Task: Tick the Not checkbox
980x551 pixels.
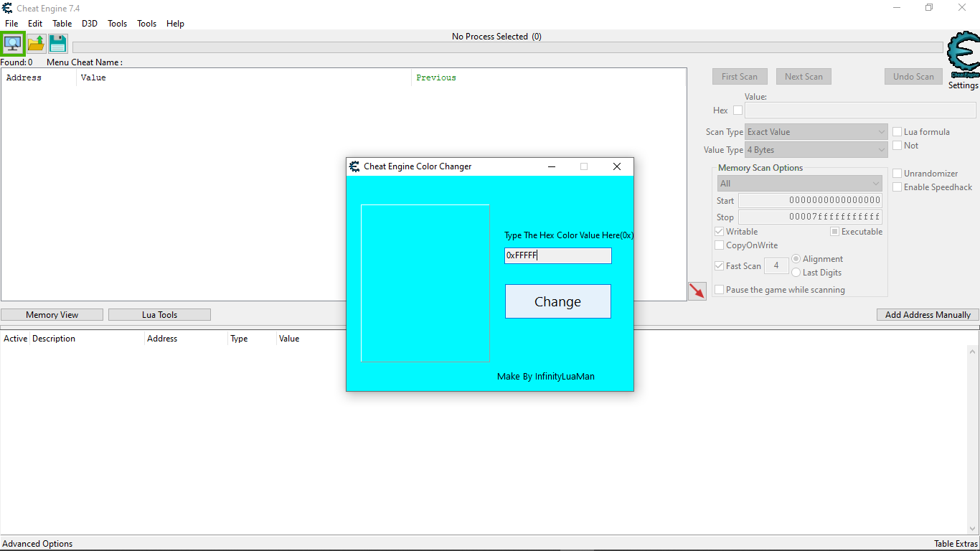Action: click(897, 145)
